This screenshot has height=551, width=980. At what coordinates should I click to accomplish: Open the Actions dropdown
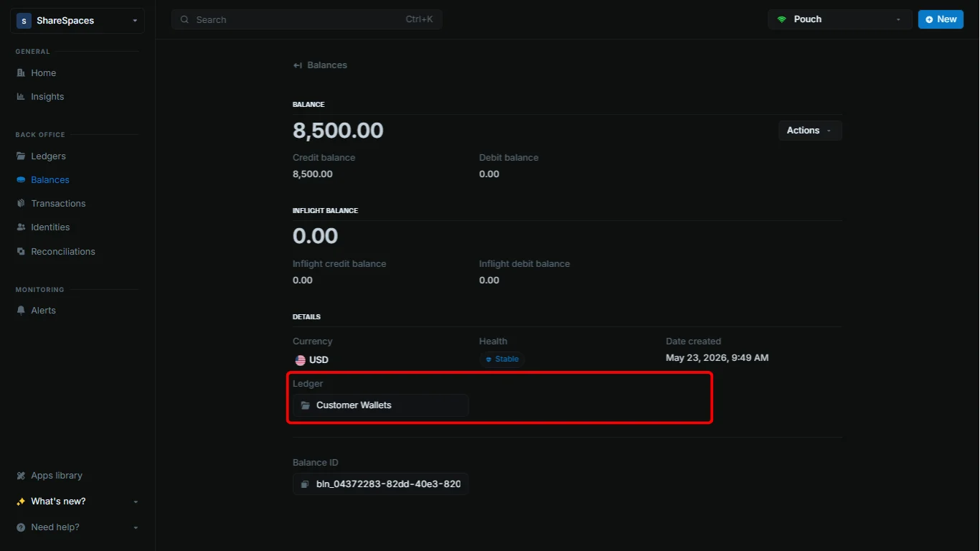810,130
